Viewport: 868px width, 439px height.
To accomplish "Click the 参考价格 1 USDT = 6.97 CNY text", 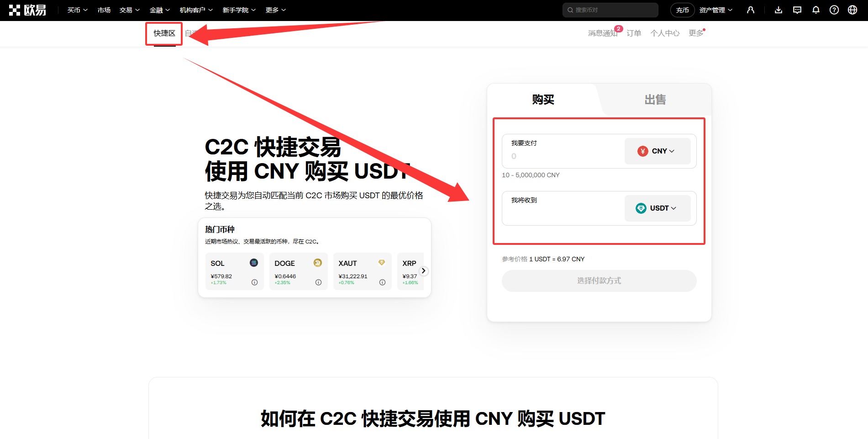I will pyautogui.click(x=543, y=259).
